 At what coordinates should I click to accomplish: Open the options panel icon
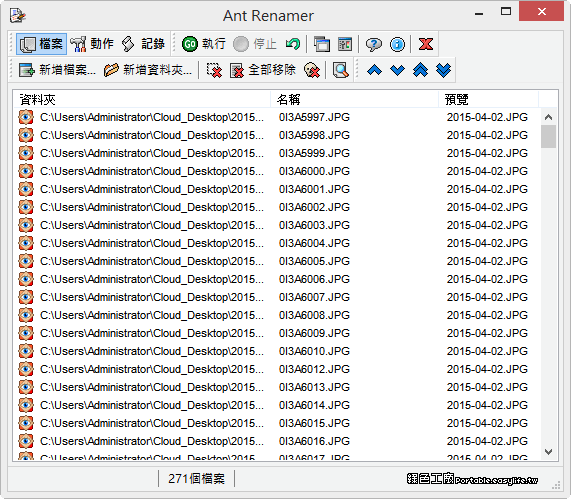[344, 44]
